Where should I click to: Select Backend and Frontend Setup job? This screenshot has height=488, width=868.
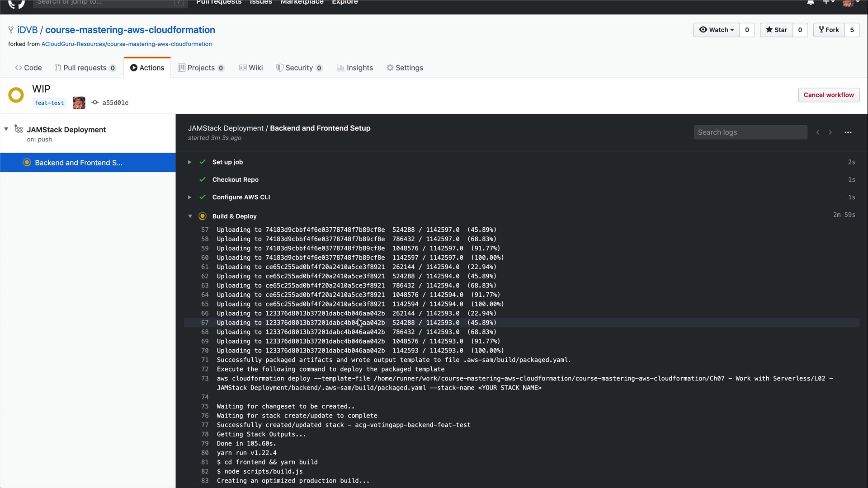(79, 163)
